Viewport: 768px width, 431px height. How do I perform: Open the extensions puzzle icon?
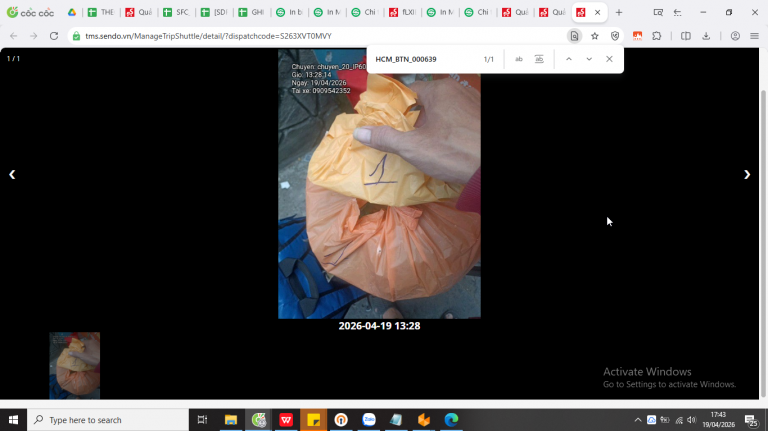657,36
